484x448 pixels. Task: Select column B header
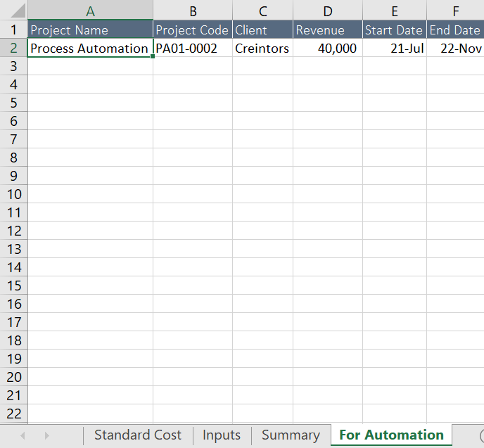coord(193,10)
